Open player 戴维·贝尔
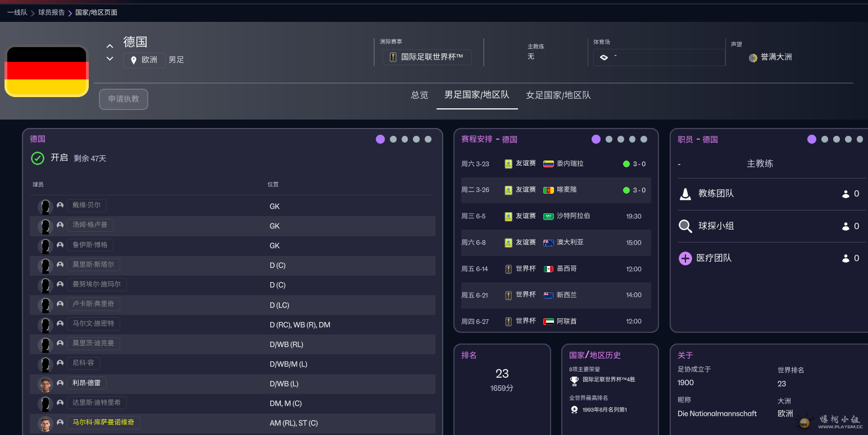Screen dimensions: 868x435 (87, 205)
